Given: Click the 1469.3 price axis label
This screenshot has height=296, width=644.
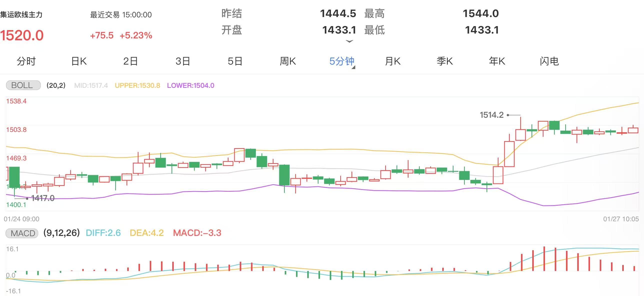Looking at the screenshot, I should [x=16, y=158].
